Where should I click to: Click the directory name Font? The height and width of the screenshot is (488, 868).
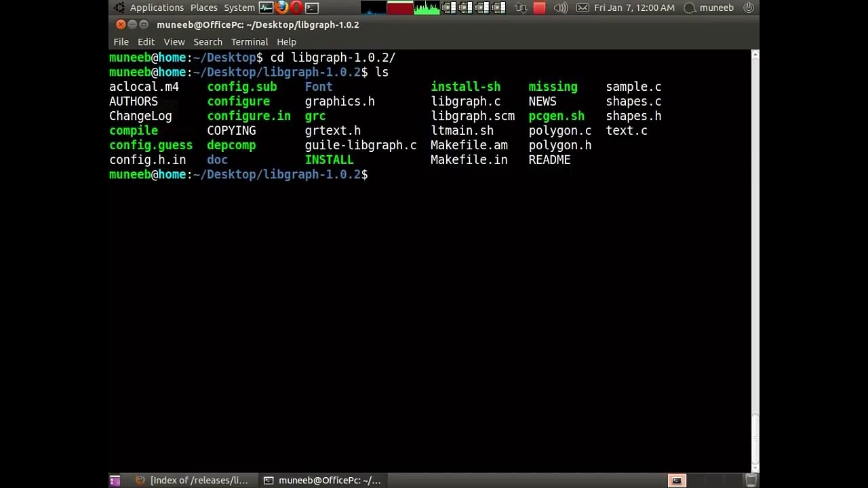(x=319, y=87)
